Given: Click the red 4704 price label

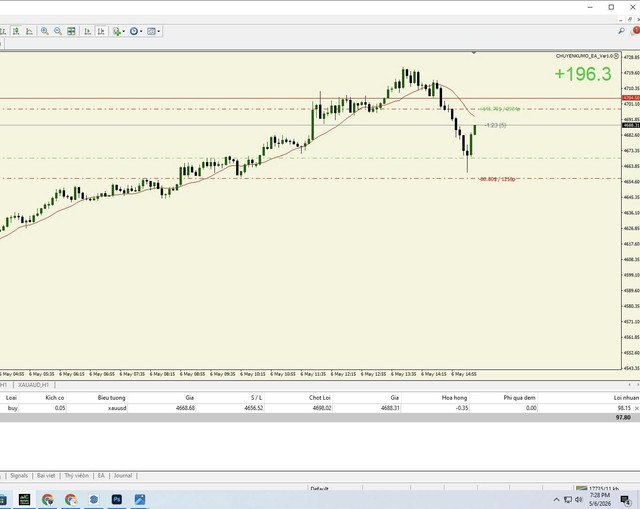Looking at the screenshot, I should pyautogui.click(x=631, y=98).
